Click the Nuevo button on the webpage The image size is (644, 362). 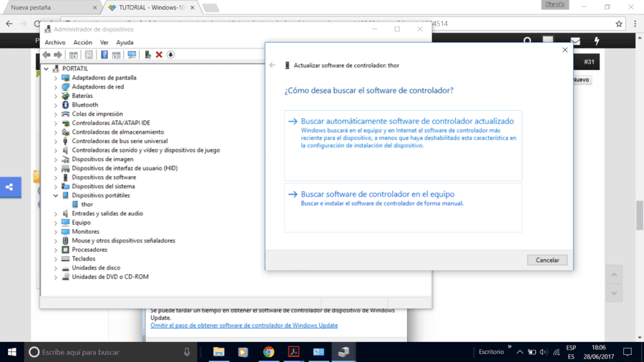click(x=580, y=79)
